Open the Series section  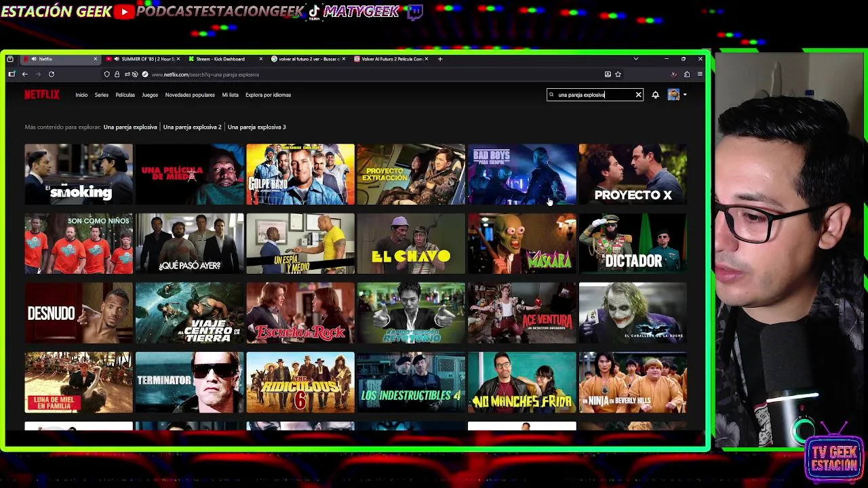102,95
